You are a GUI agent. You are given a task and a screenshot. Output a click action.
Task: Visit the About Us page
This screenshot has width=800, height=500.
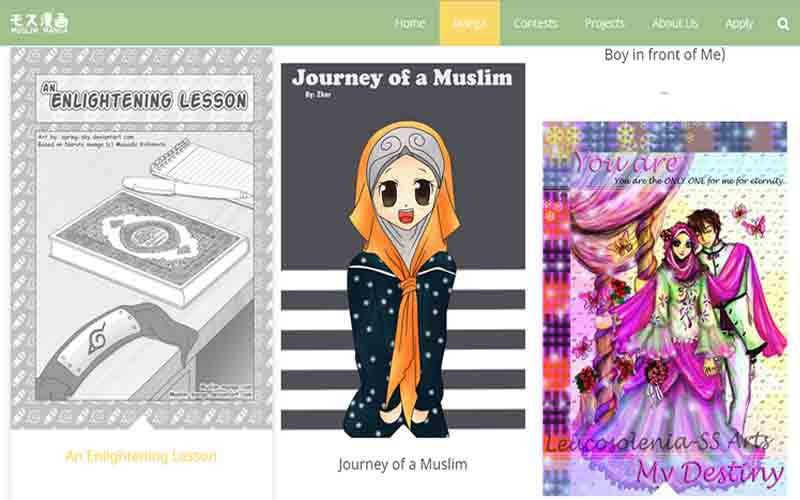click(674, 23)
